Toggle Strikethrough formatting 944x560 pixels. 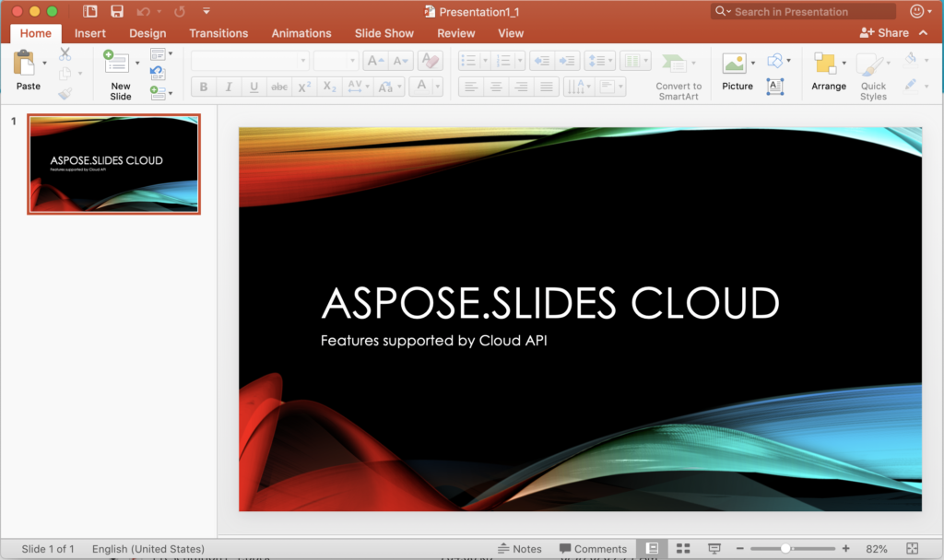click(x=279, y=87)
